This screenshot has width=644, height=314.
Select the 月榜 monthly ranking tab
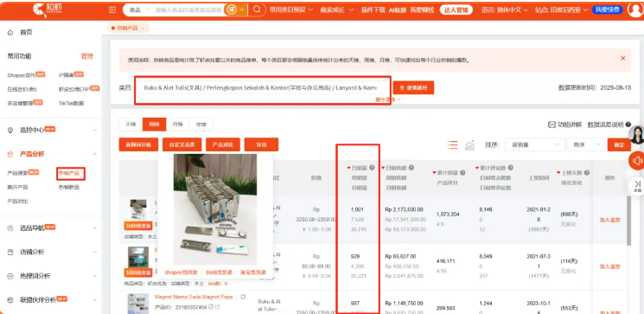(177, 124)
